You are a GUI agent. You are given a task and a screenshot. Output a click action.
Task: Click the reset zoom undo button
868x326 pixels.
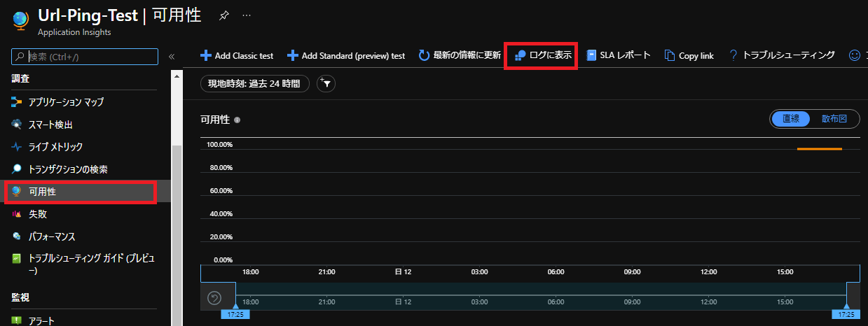click(215, 299)
